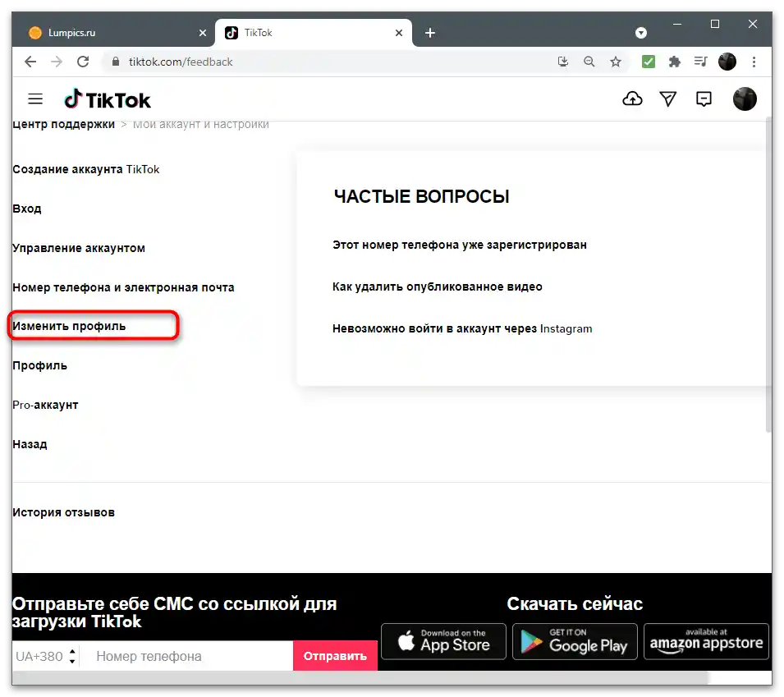Image resolution: width=784 pixels, height=697 pixels.
Task: Reload the TikTok feedback page
Action: click(x=83, y=62)
